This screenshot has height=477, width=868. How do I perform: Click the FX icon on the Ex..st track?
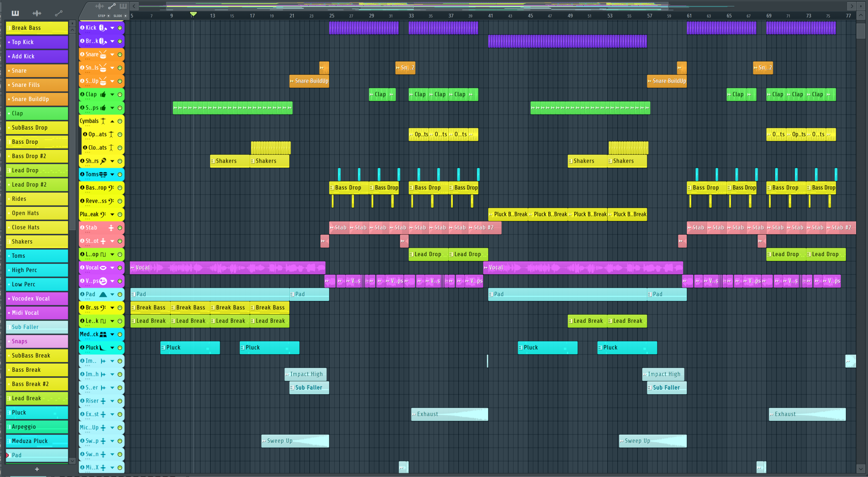point(103,414)
